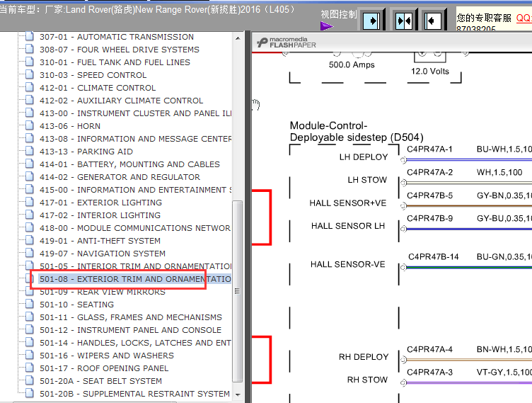Click the C4PR47B-14 connector label
The height and width of the screenshot is (403, 532).
(x=433, y=256)
